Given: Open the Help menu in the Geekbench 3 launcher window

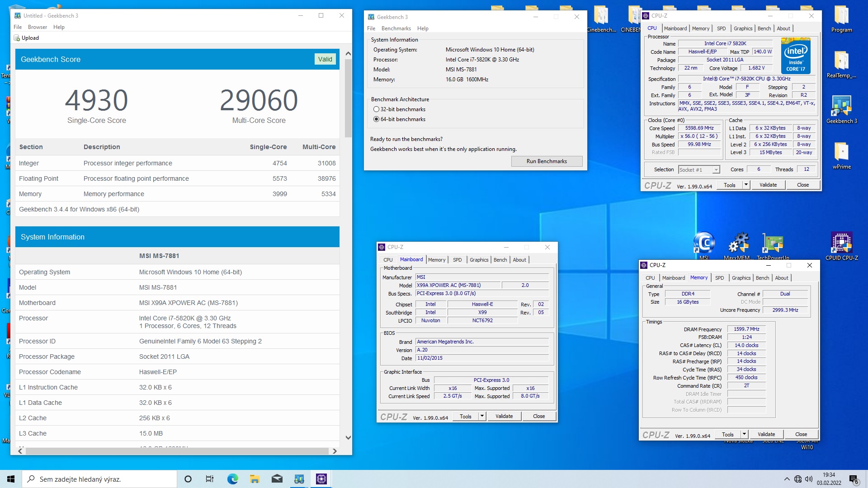Looking at the screenshot, I should click(423, 28).
